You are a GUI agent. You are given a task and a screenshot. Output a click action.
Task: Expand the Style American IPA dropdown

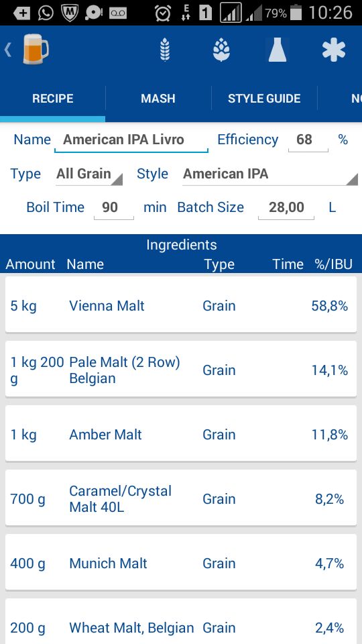coord(270,174)
